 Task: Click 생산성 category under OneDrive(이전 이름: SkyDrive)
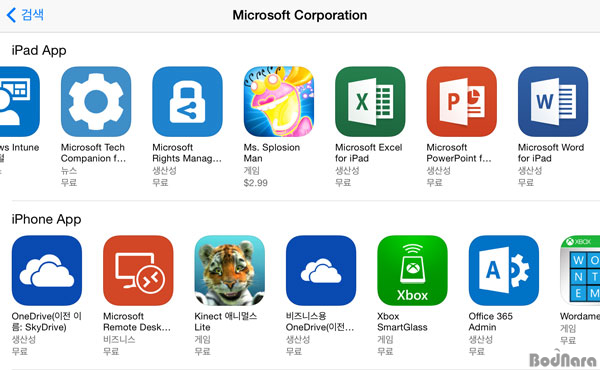(x=23, y=339)
